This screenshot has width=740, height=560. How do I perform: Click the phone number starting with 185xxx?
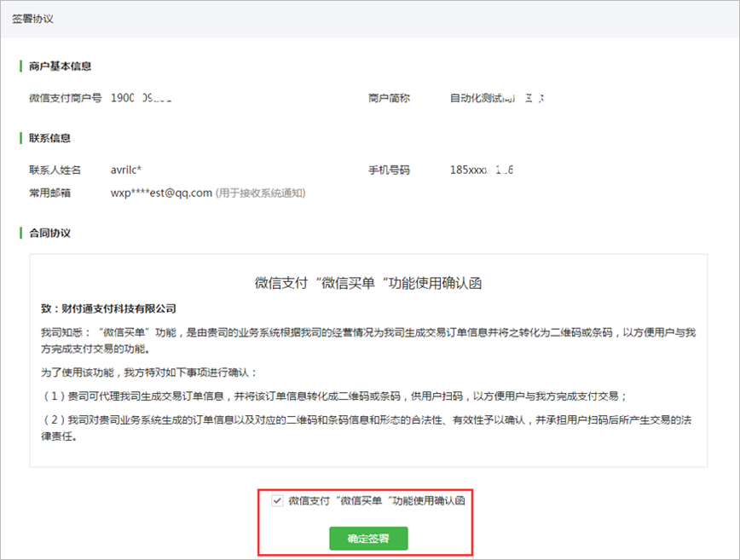pyautogui.click(x=482, y=170)
